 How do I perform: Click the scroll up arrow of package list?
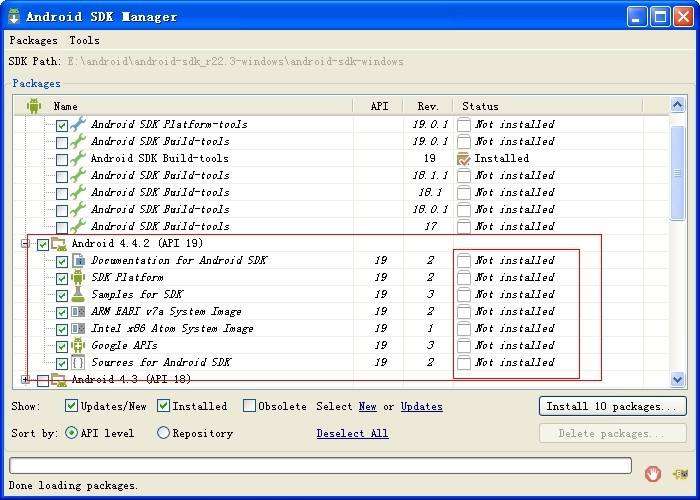coord(677,105)
